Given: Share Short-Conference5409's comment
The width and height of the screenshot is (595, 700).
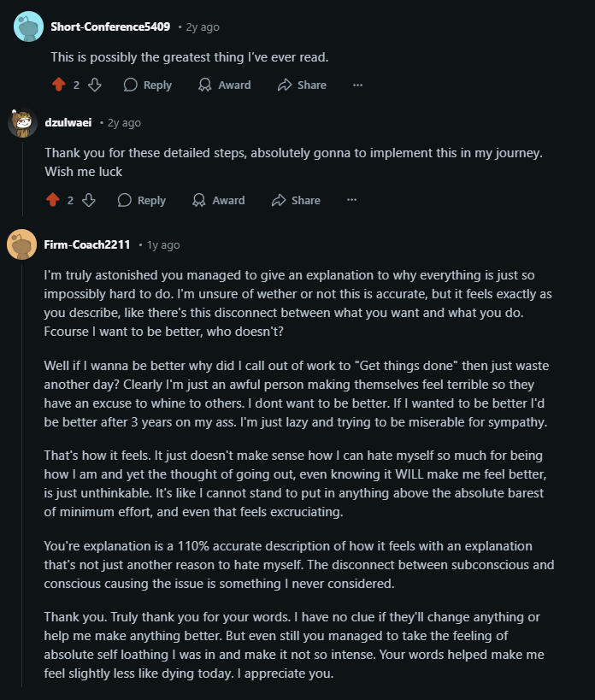Looking at the screenshot, I should pyautogui.click(x=302, y=85).
